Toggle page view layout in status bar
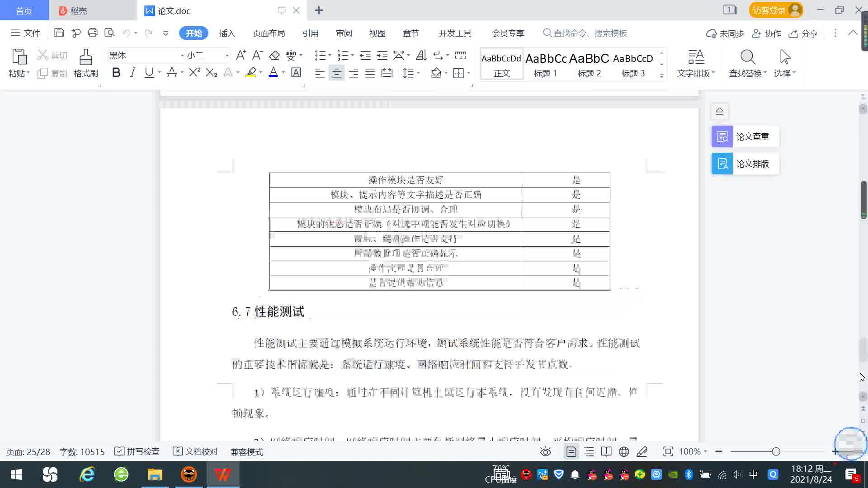868x488 pixels. [x=571, y=451]
